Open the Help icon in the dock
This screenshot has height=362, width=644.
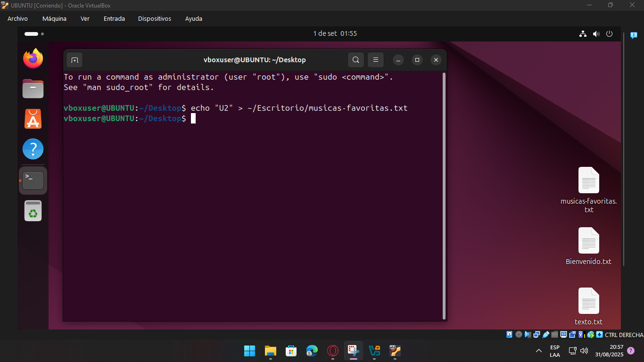click(x=33, y=149)
